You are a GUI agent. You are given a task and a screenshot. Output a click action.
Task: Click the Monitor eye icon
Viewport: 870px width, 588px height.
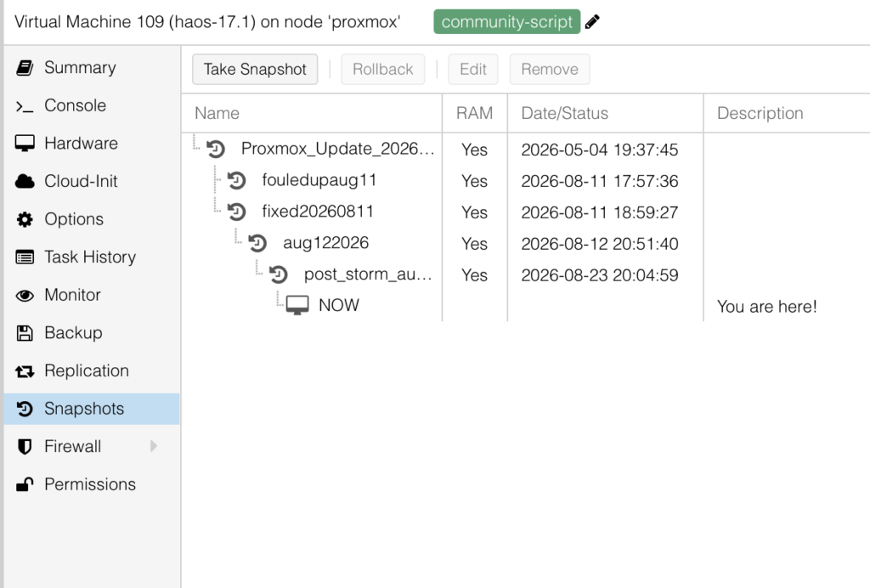click(x=25, y=295)
